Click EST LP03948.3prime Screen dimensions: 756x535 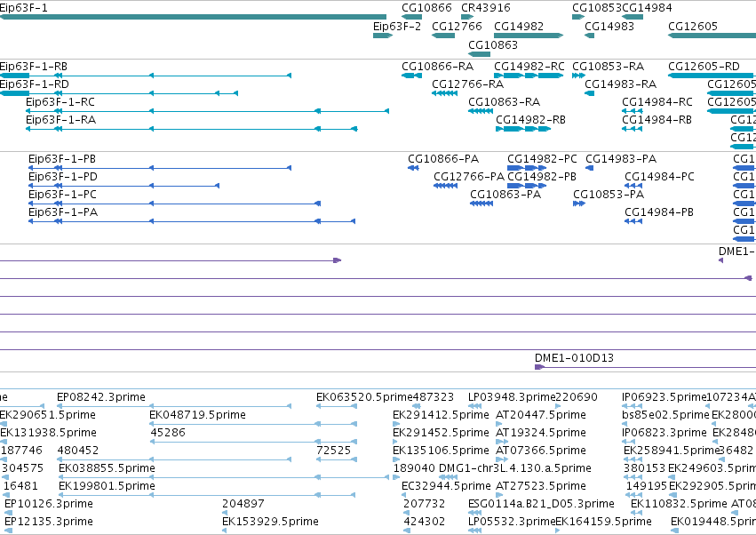tap(512, 397)
